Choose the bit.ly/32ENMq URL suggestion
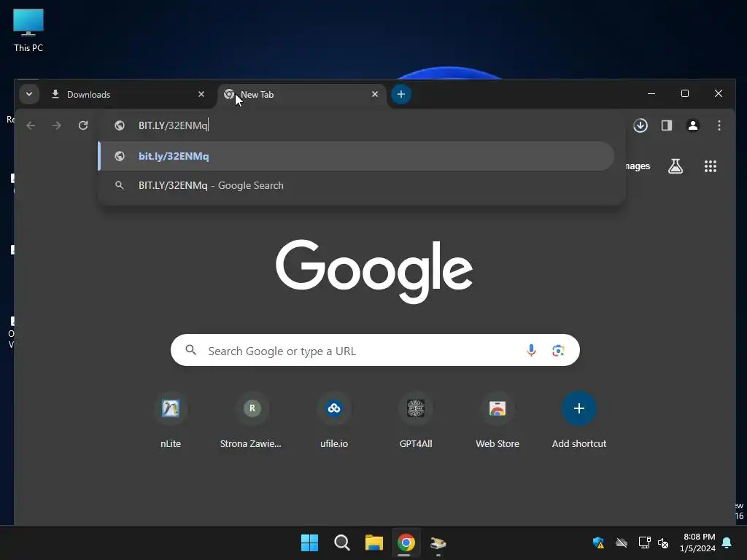This screenshot has height=560, width=747. click(x=356, y=156)
